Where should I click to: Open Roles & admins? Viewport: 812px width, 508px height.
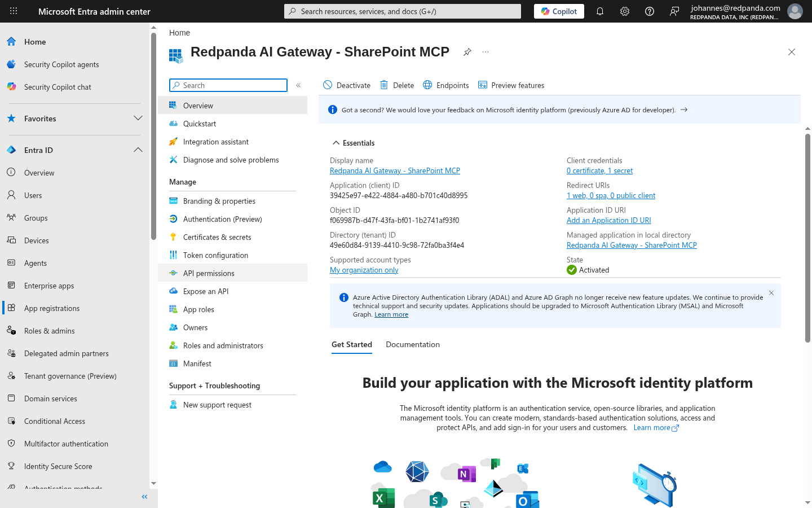coord(74,331)
